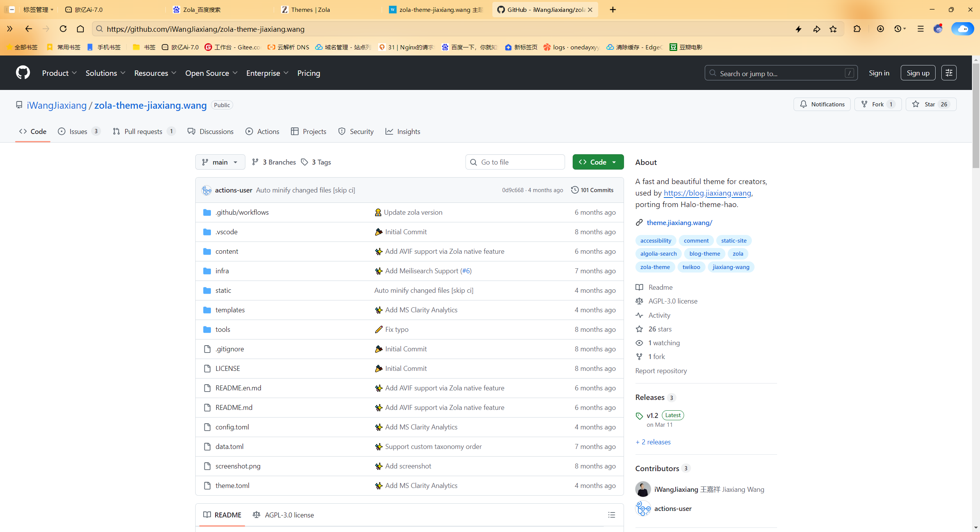Open the 3 Tags link
The width and height of the screenshot is (980, 532).
click(316, 162)
